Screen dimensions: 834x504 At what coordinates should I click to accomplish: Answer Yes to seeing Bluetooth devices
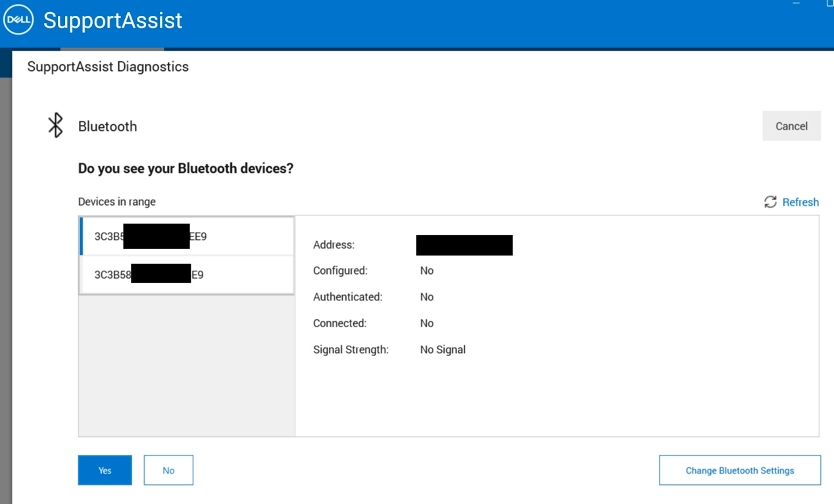(105, 470)
